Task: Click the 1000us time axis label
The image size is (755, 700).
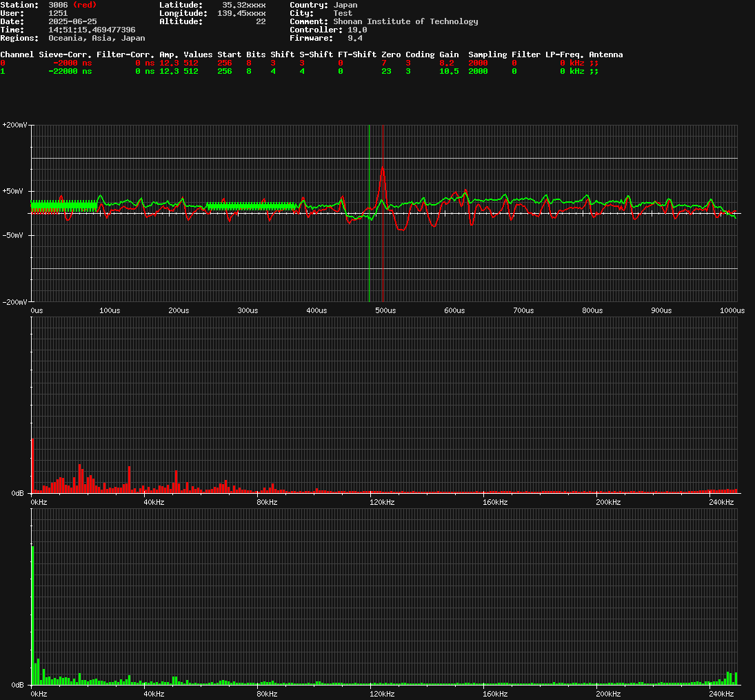Action: [732, 310]
